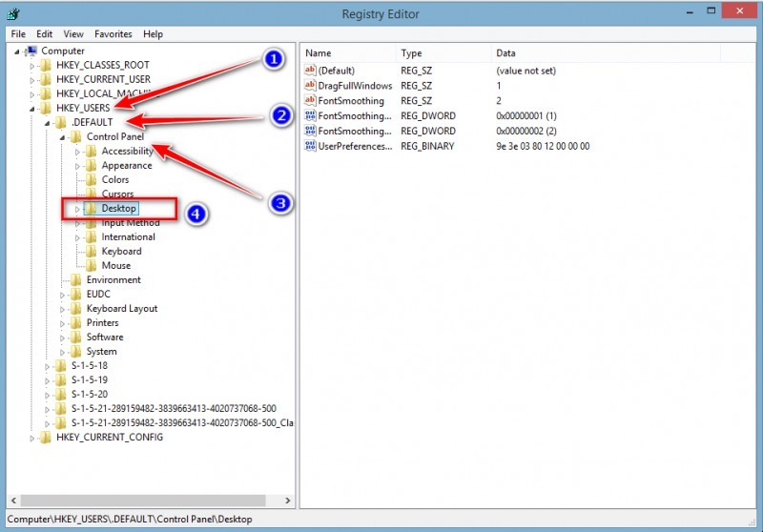The width and height of the screenshot is (763, 532).
Task: Collapse the .DEFAULT key
Action: 47,123
